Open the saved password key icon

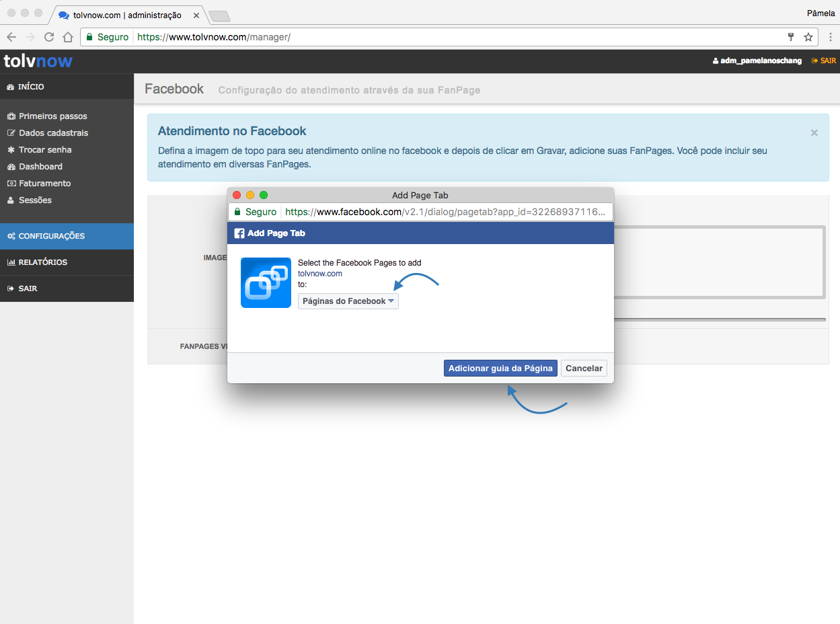(x=792, y=37)
